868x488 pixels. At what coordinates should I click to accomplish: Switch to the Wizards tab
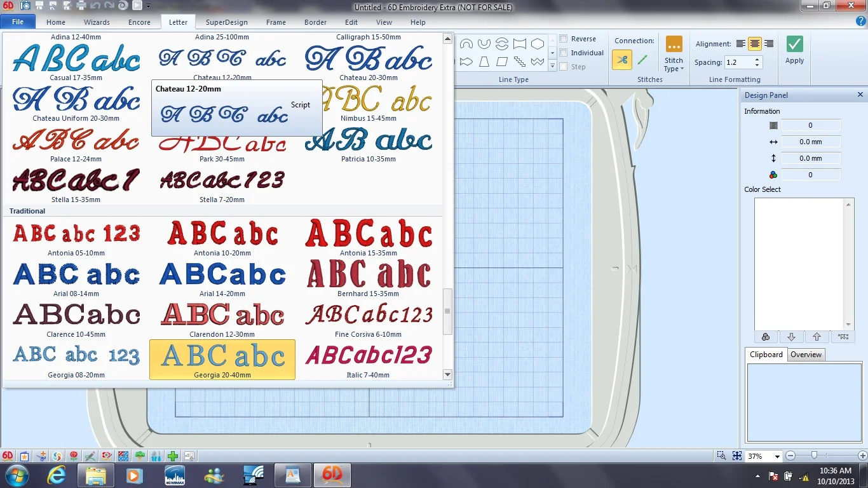97,22
